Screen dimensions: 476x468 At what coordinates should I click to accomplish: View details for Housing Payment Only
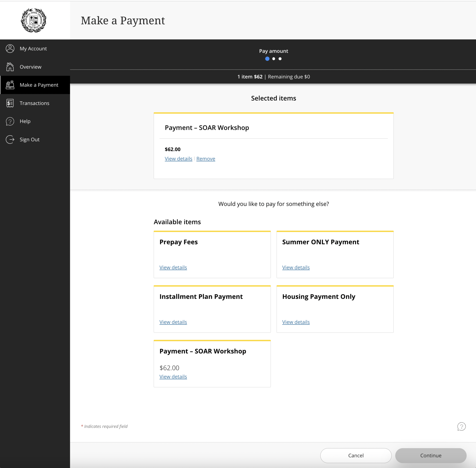coord(296,322)
